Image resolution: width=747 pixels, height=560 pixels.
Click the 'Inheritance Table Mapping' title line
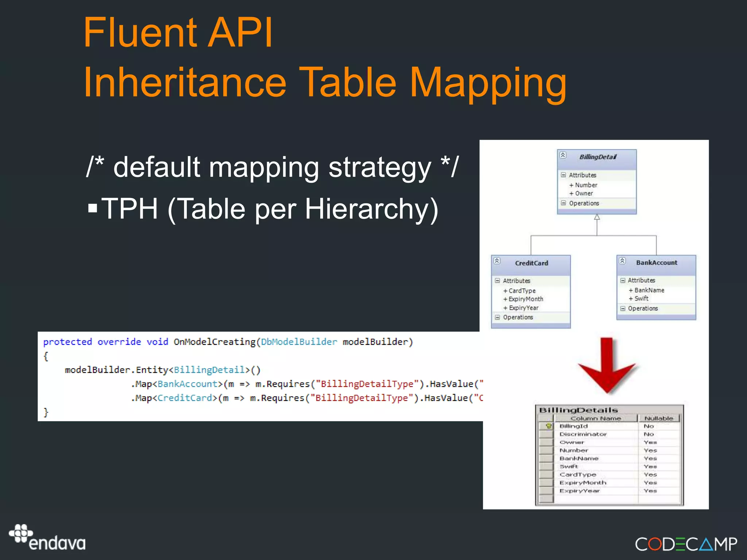click(325, 83)
